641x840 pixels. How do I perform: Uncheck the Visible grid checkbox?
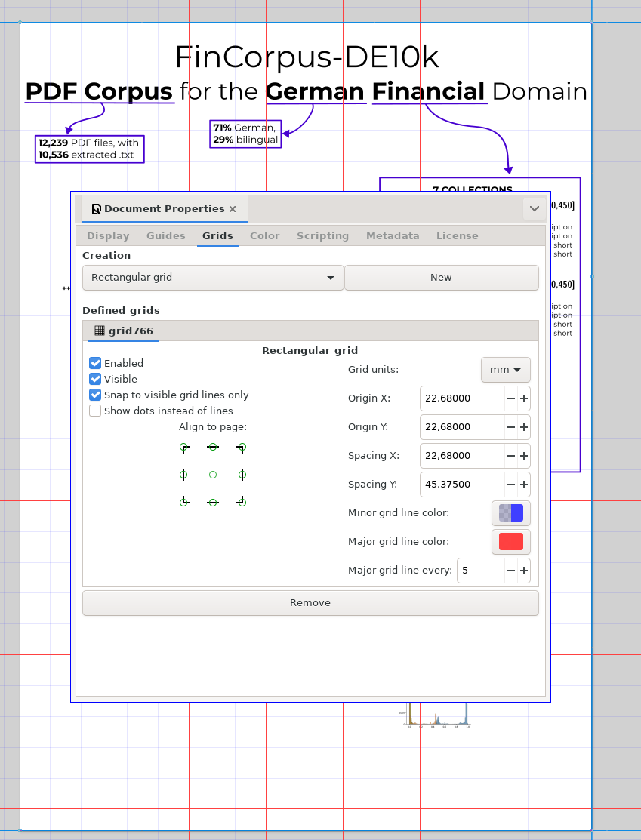pyautogui.click(x=95, y=379)
